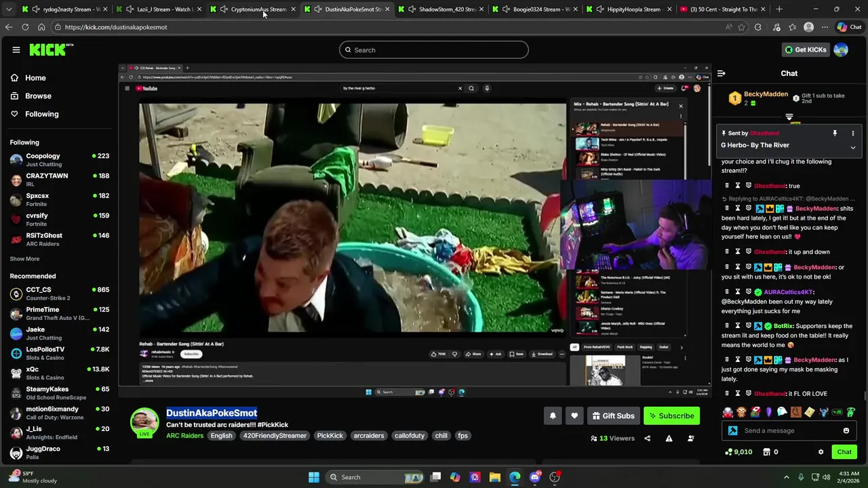Timeout Ghxsthand 'it up and down' hourglass icon

click(738, 252)
